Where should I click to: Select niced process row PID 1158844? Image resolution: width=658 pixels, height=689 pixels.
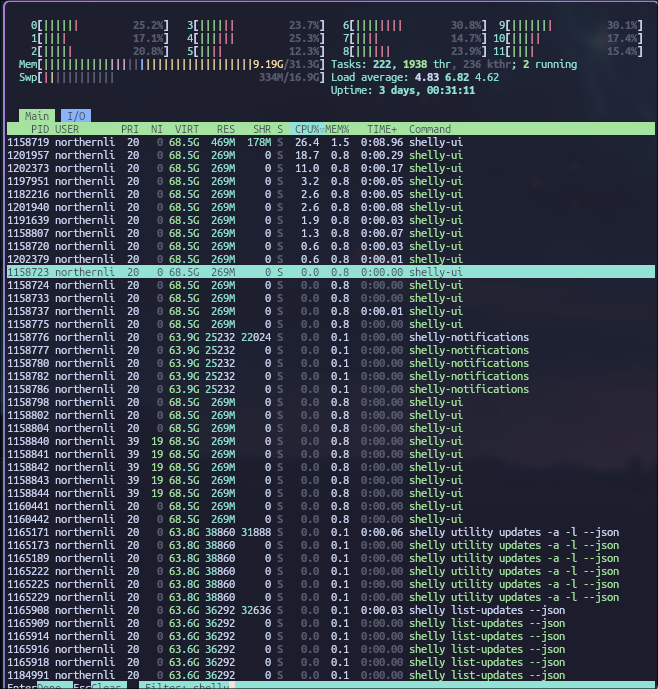pyautogui.click(x=331, y=493)
